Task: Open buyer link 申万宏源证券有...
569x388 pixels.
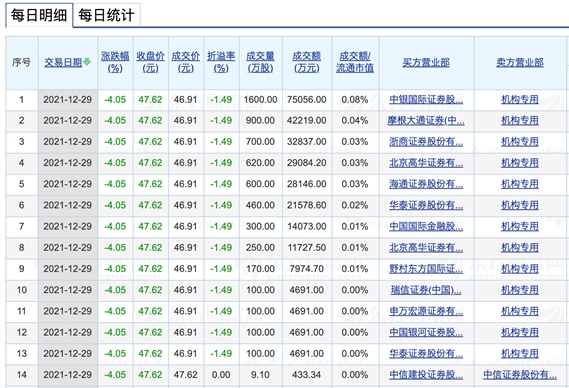Action: click(x=426, y=311)
